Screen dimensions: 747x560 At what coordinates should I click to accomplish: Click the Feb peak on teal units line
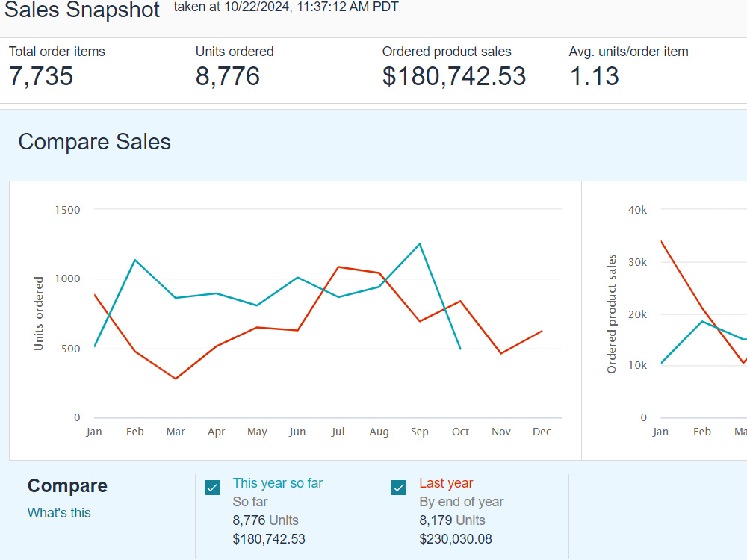pos(135,260)
